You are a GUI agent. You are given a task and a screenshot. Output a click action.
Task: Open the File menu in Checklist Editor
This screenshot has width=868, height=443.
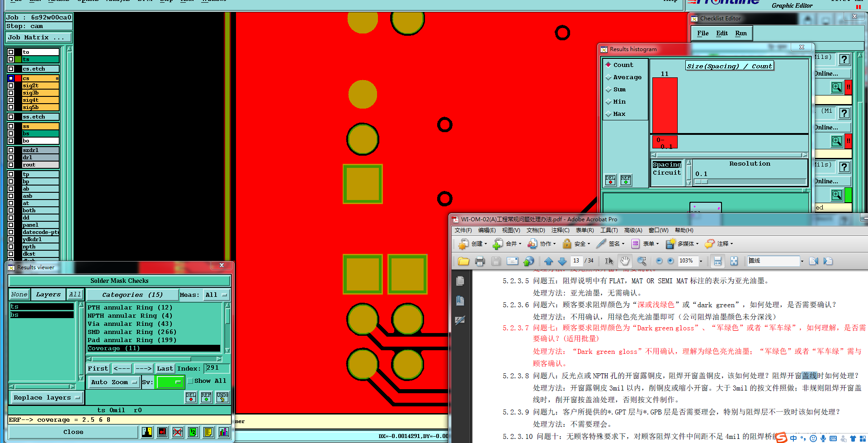(703, 33)
